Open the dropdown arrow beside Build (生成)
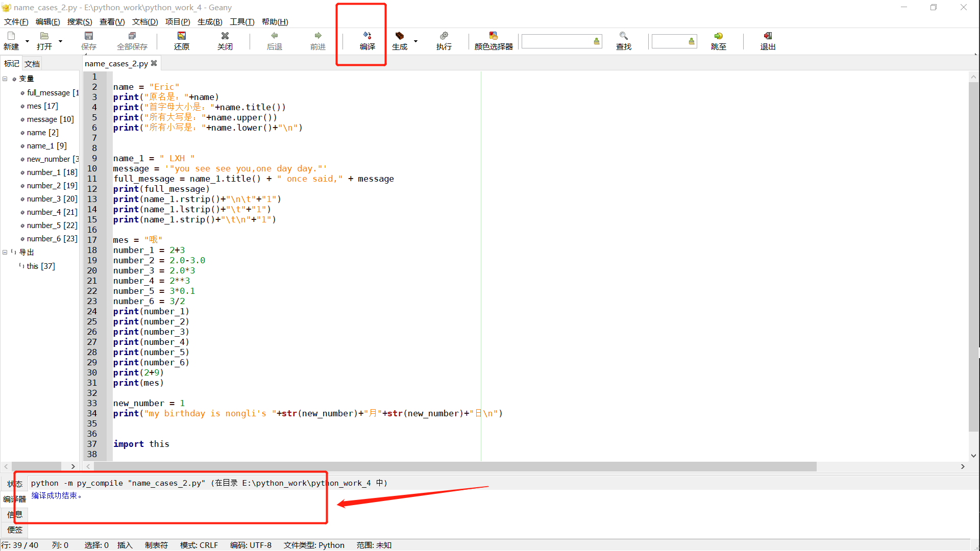 point(415,41)
